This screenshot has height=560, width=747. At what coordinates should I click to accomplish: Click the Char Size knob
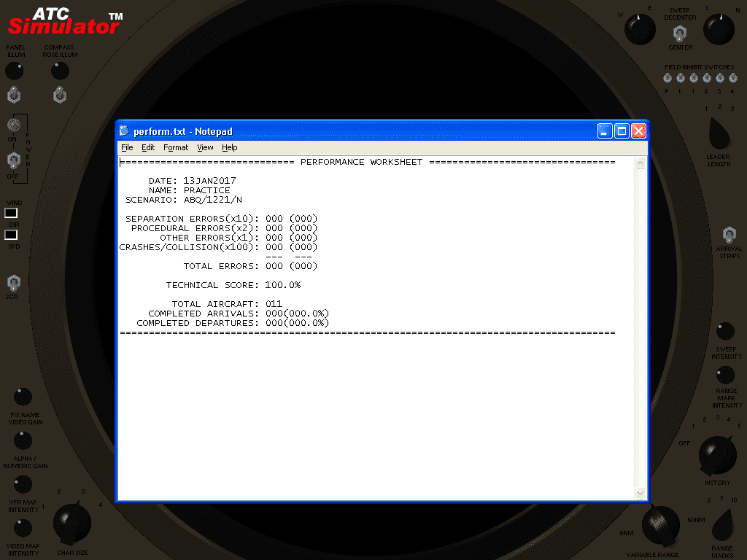72,522
